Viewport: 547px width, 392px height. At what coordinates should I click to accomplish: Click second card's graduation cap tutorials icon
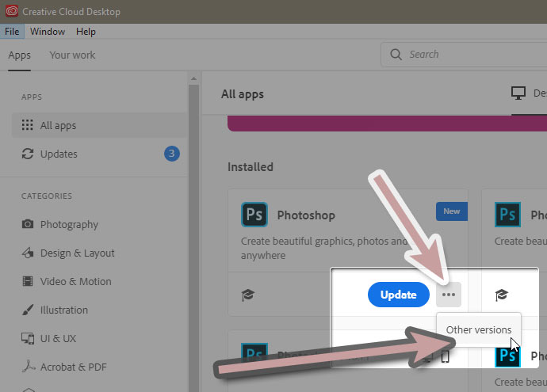coord(501,295)
